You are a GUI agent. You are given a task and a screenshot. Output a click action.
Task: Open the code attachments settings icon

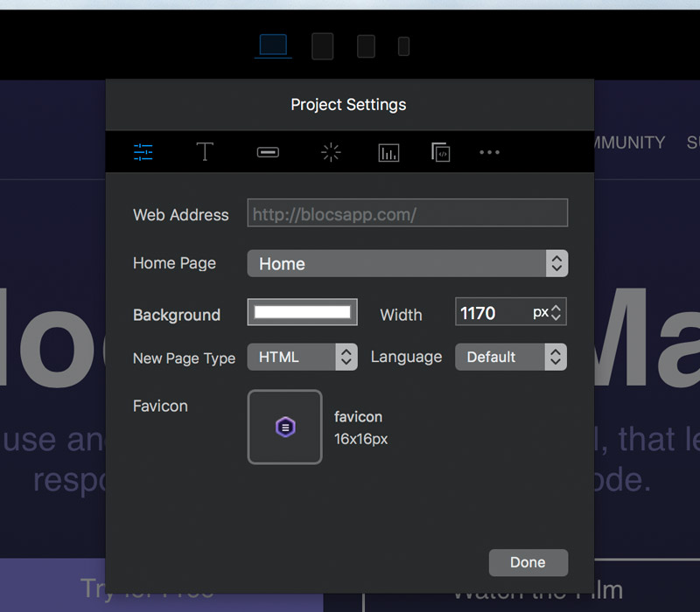pos(441,152)
